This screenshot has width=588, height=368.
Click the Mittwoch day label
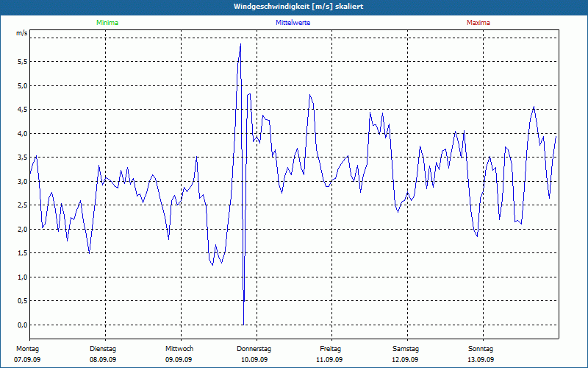179,349
